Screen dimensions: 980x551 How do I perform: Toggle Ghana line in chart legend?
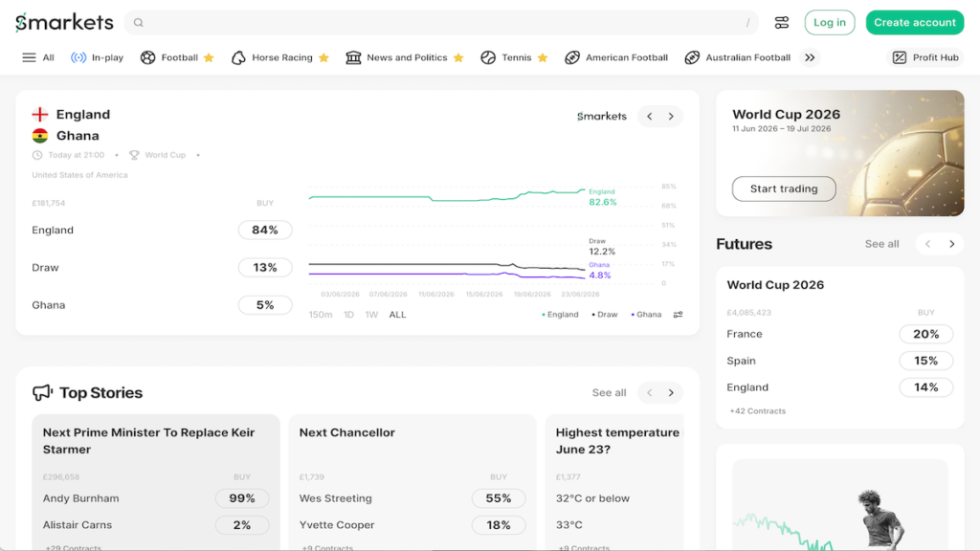646,315
